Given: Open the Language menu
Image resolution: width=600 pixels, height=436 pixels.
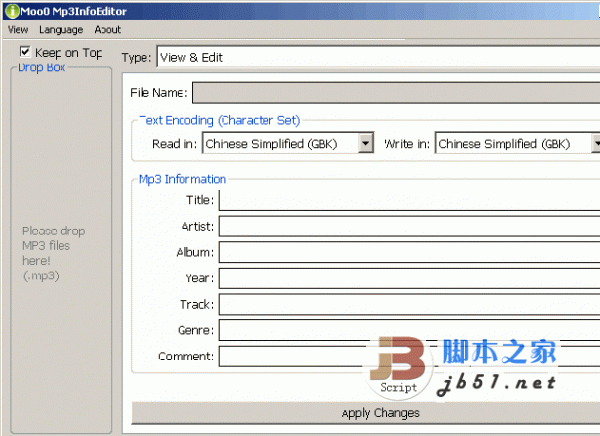Looking at the screenshot, I should (61, 29).
